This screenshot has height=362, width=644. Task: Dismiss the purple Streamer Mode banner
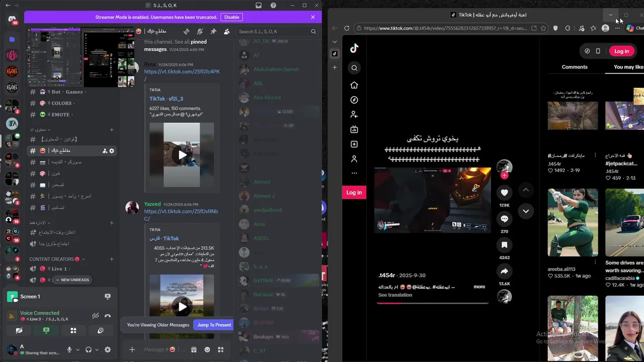(313, 17)
